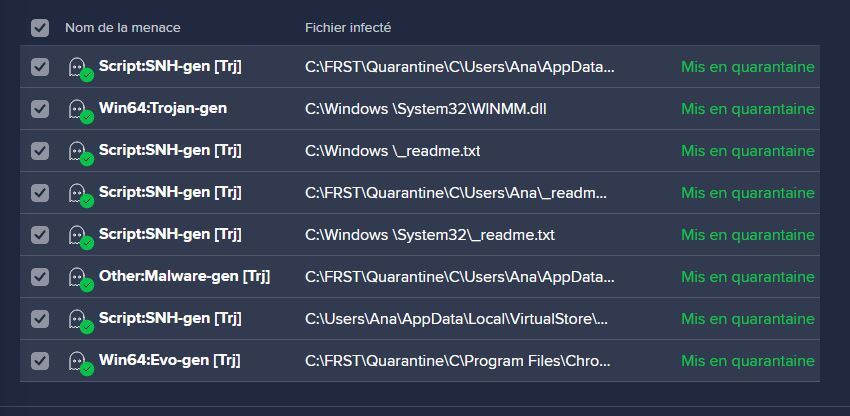The height and width of the screenshot is (416, 850).
Task: Click threat icon beside Other:Malware-gen [Trj]
Action: point(80,277)
